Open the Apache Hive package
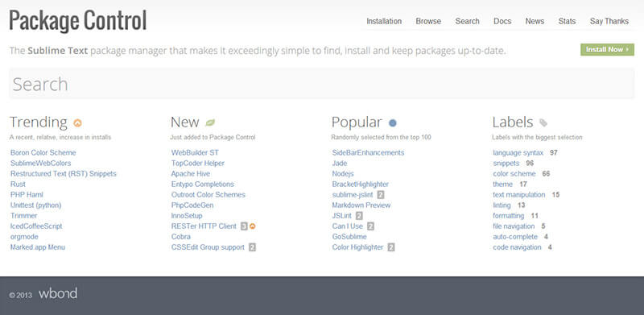 point(191,173)
